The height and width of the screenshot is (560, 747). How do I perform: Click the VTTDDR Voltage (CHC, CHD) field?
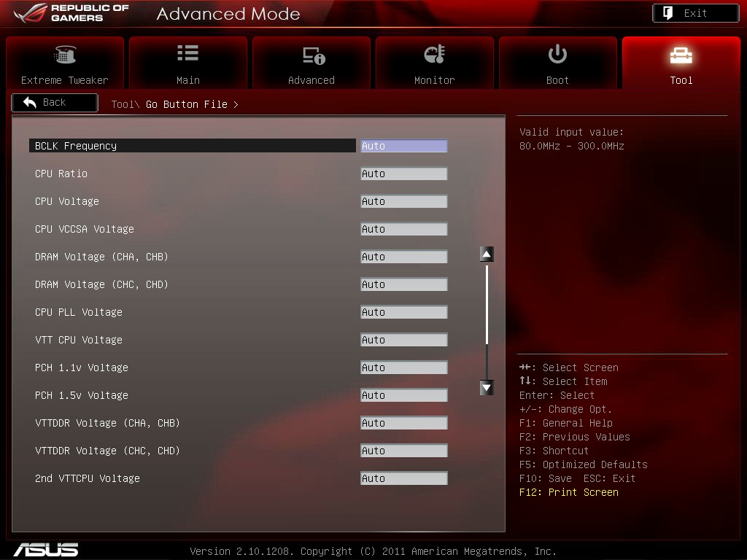[x=404, y=451]
